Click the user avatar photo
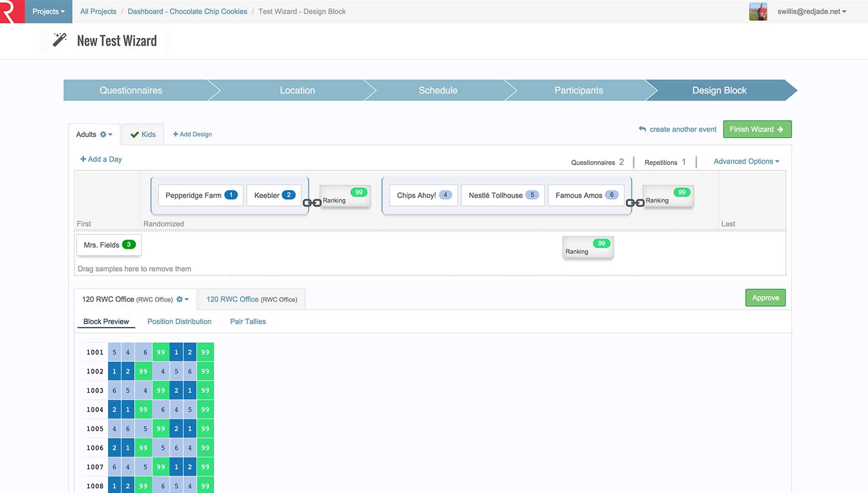The image size is (868, 493). coord(758,11)
